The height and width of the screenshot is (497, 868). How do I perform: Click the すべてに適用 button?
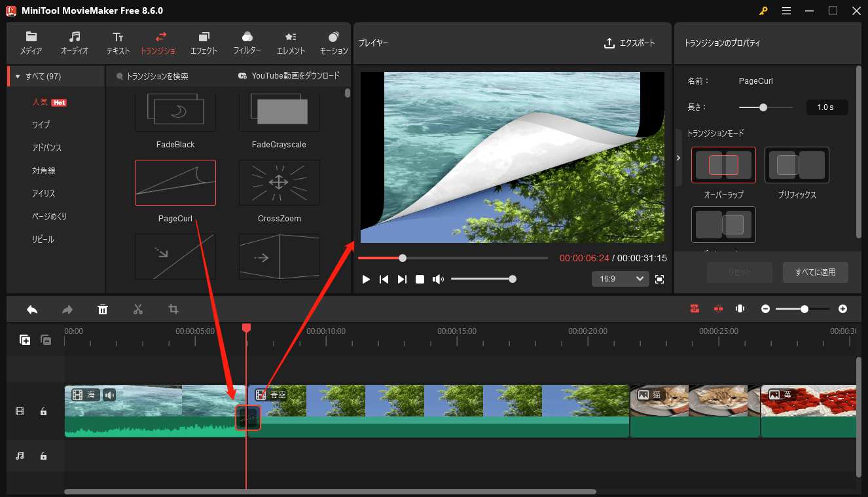click(816, 272)
